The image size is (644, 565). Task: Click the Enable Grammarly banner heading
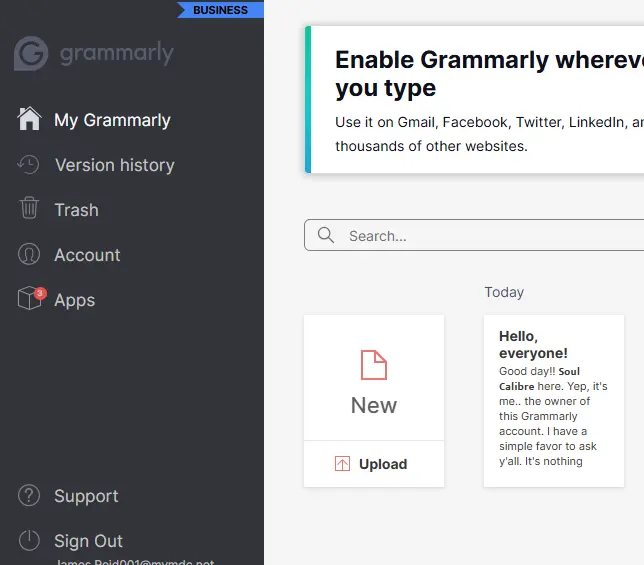click(x=490, y=73)
